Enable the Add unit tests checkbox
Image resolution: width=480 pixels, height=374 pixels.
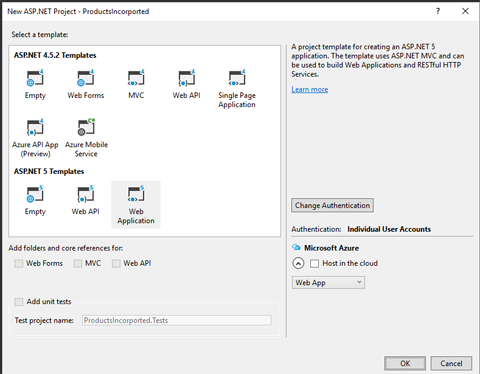tap(19, 302)
